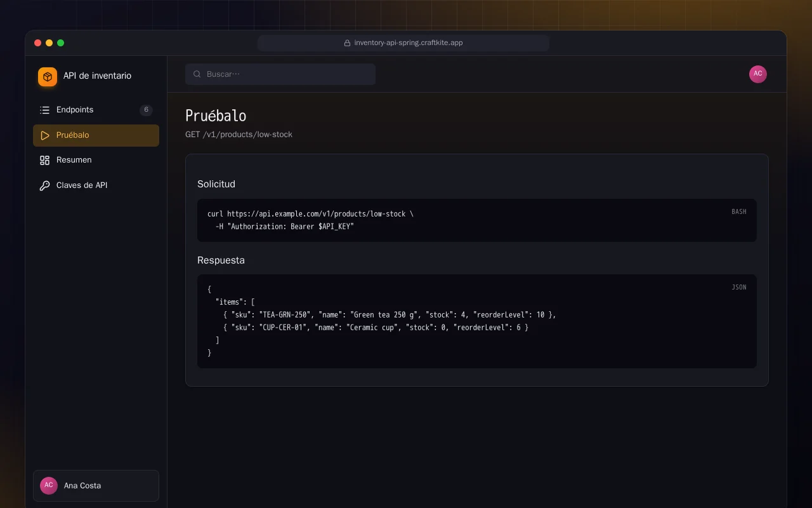Focus the Buscar search field

(280, 74)
